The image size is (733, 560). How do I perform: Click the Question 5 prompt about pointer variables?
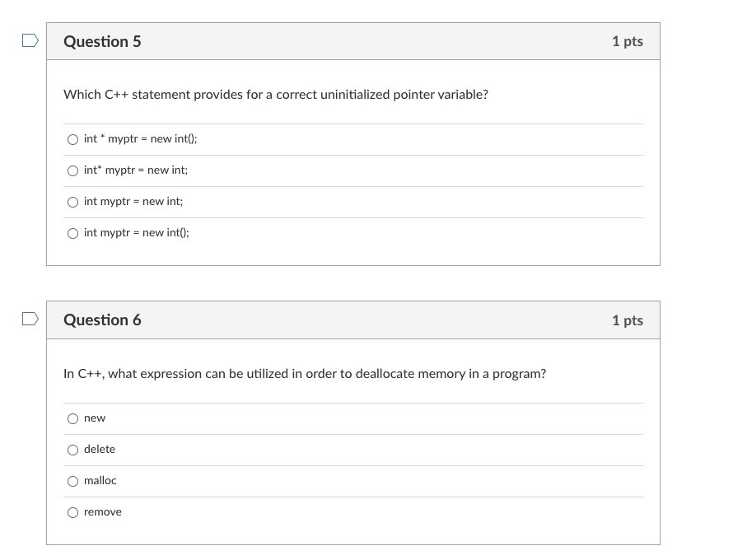point(275,95)
